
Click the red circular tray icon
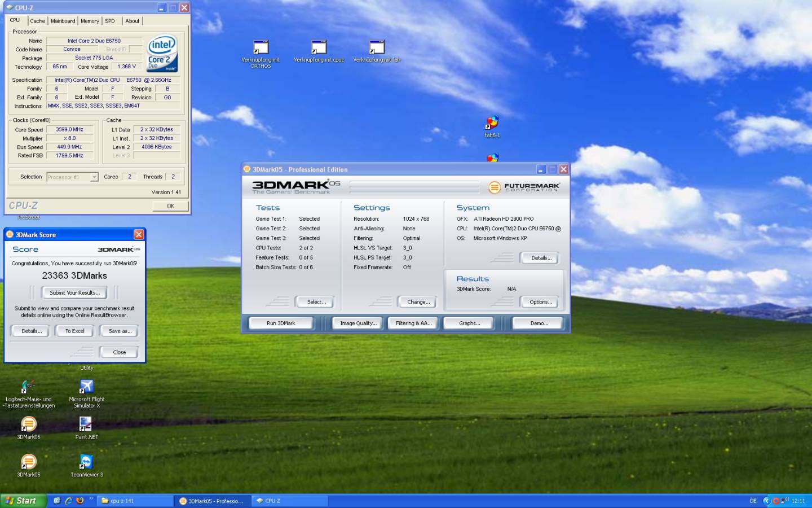click(x=775, y=501)
